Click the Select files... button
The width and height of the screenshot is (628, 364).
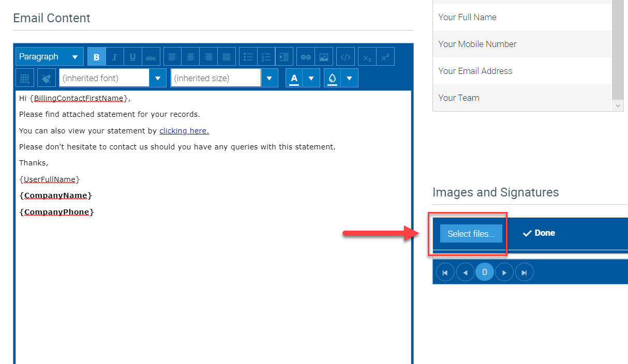(x=471, y=234)
